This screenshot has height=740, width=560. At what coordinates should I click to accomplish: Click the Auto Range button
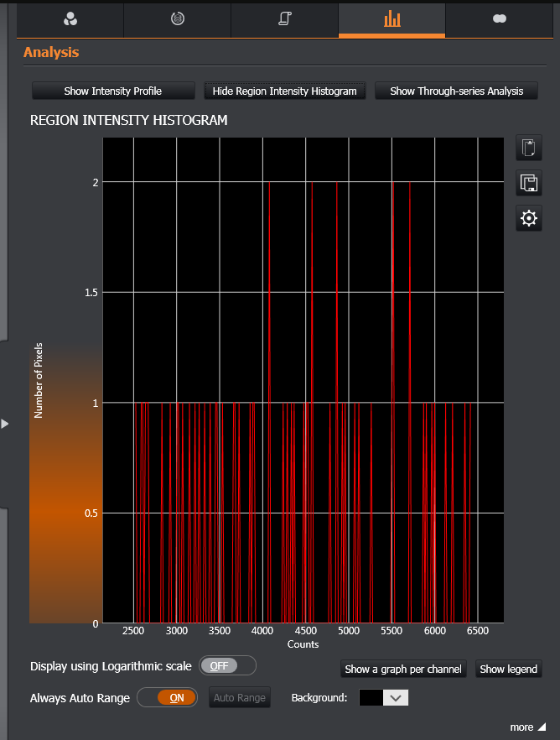pos(240,697)
